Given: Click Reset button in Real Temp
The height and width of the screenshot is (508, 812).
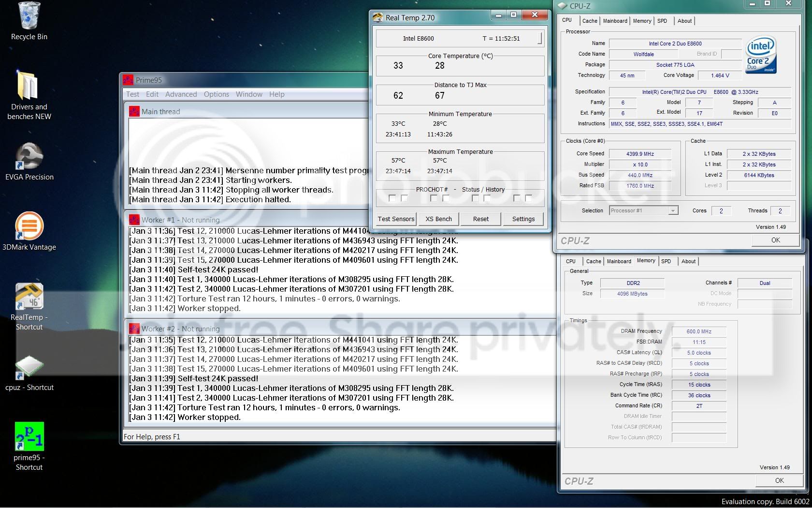Looking at the screenshot, I should pyautogui.click(x=480, y=219).
